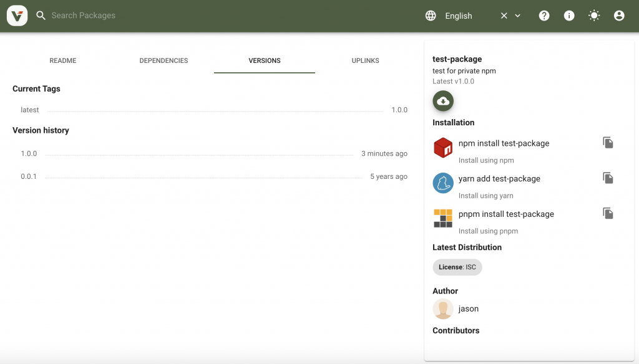Select the VERSIONS tab
The height and width of the screenshot is (364, 639).
point(265,60)
